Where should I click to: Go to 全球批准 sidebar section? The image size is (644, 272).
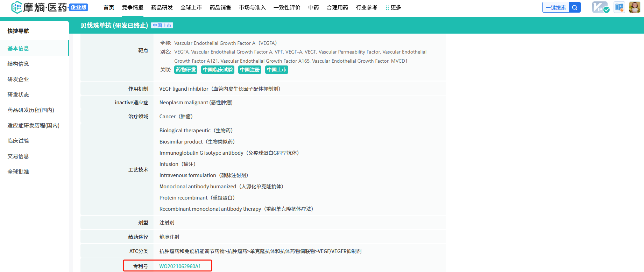18,172
